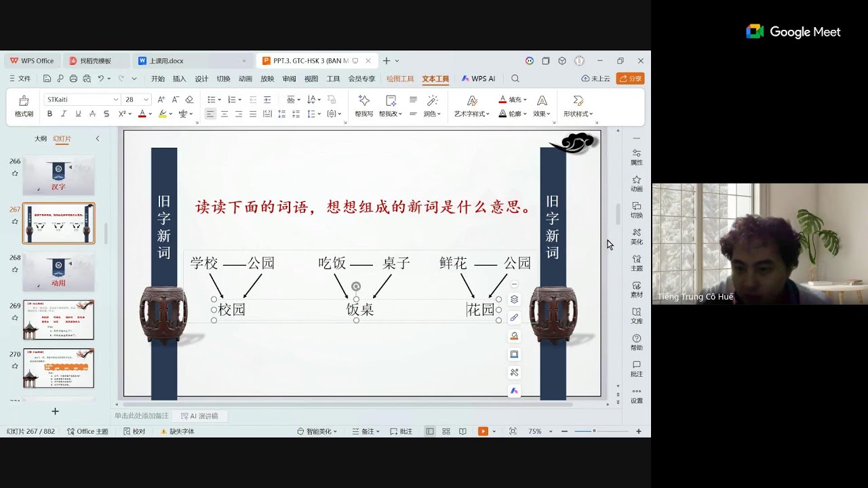Image resolution: width=868 pixels, height=488 pixels.
Task: Toggle justify text alignment
Action: (253, 114)
